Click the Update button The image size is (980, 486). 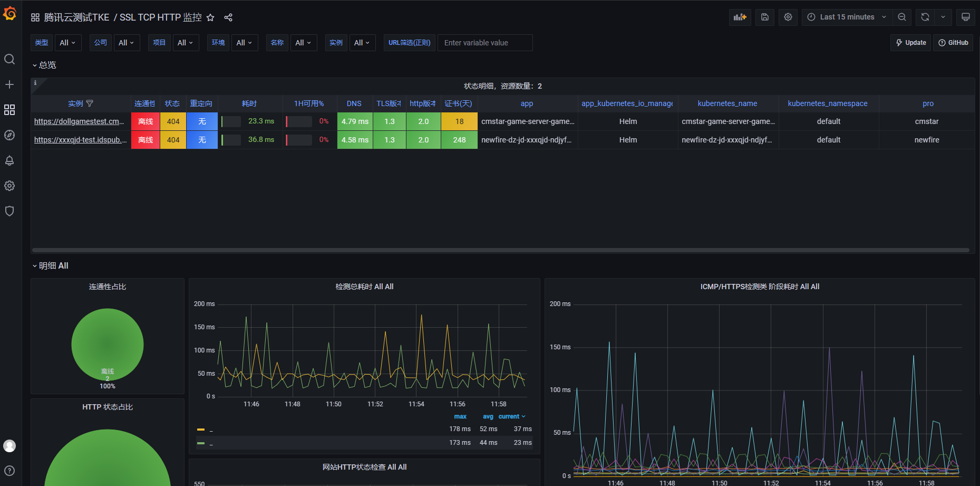tap(911, 43)
